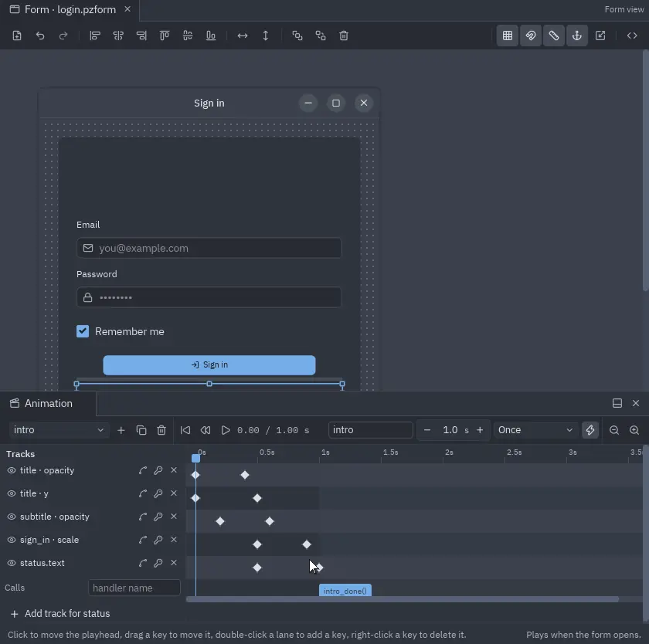649x644 pixels.
Task: Select the Form · login.pzform tab
Action: tap(70, 9)
